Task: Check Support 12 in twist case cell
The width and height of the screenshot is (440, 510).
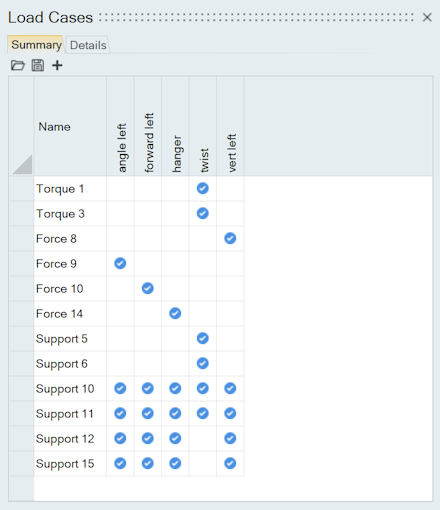Action: pyautogui.click(x=203, y=438)
